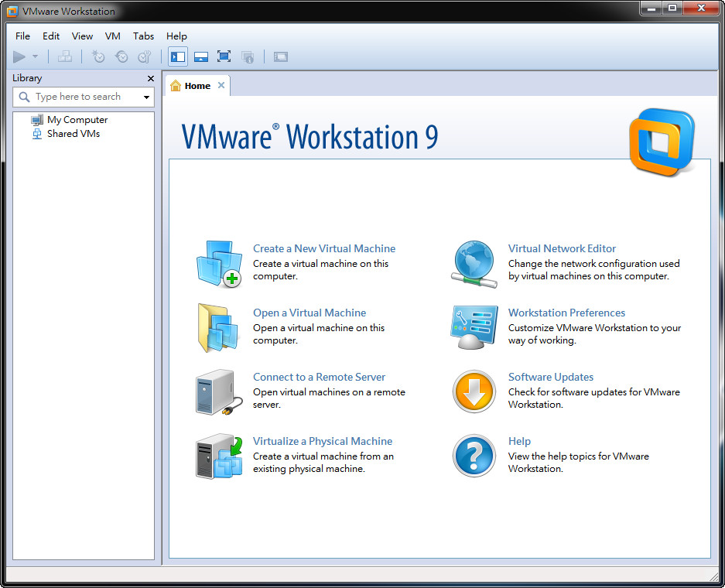
Task: Enter full screen mode from the toolbar
Action: tap(224, 56)
